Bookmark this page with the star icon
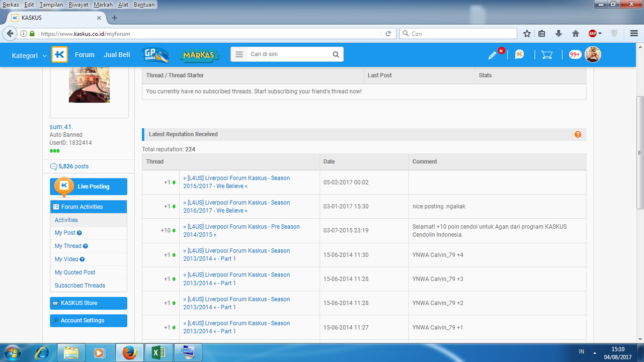This screenshot has height=362, width=644. coord(527,34)
